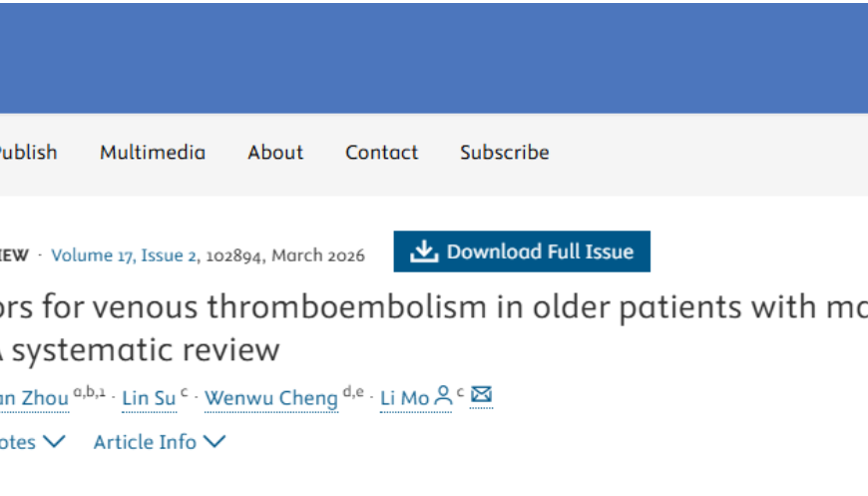Click the envelope email icon beside Li Mo
868x496 pixels.
[x=482, y=396]
